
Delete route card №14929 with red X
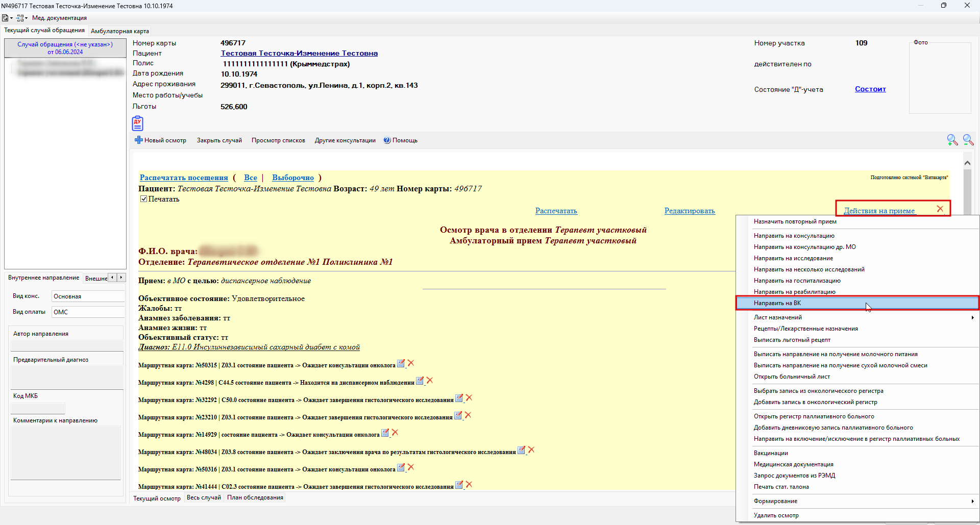point(395,433)
